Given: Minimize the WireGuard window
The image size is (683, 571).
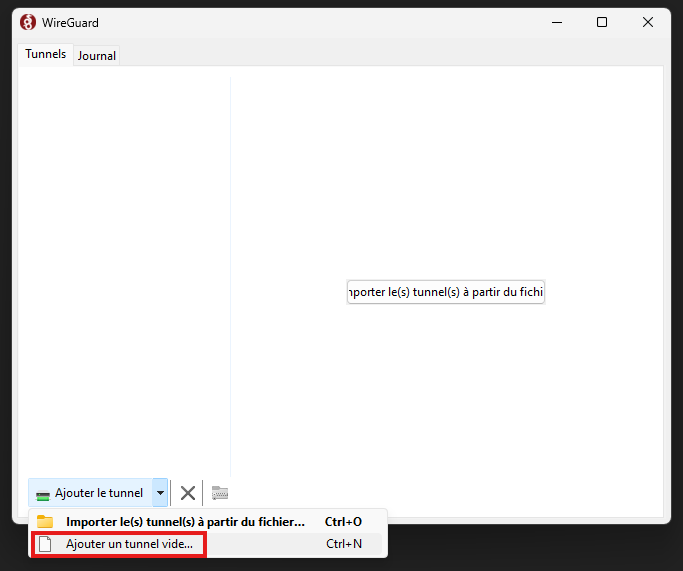Looking at the screenshot, I should [555, 22].
